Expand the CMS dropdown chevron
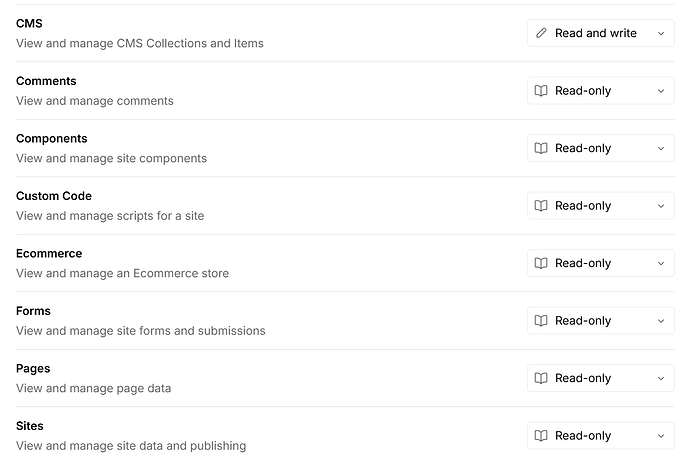This screenshot has height=463, width=690. point(661,33)
